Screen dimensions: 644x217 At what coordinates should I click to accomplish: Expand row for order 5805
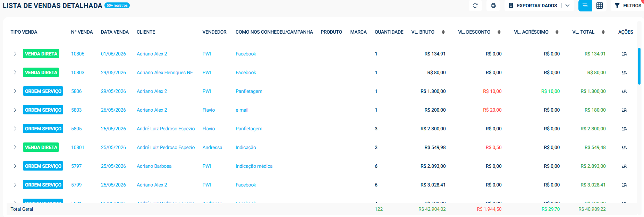click(x=15, y=129)
